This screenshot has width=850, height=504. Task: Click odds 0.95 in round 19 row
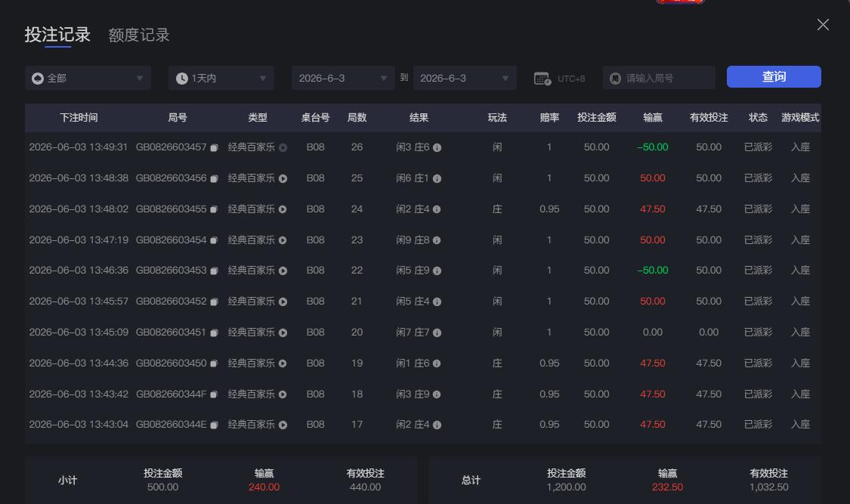pos(549,363)
